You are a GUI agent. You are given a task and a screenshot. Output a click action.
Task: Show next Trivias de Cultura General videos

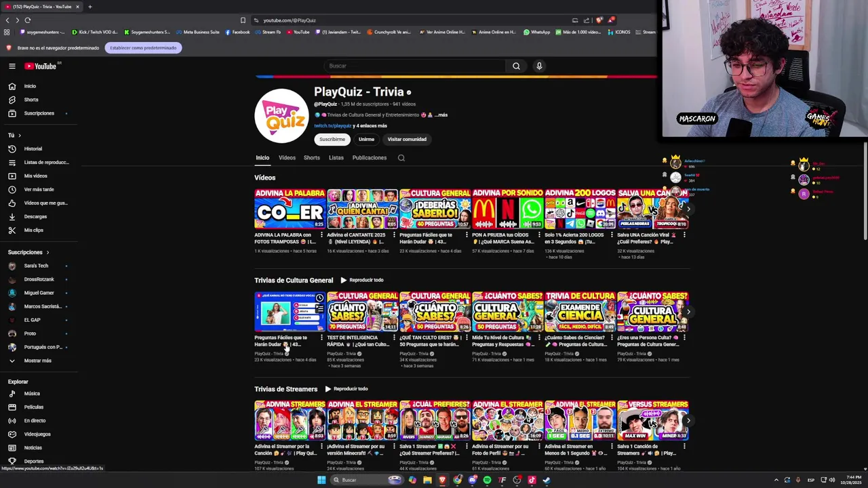pos(688,312)
